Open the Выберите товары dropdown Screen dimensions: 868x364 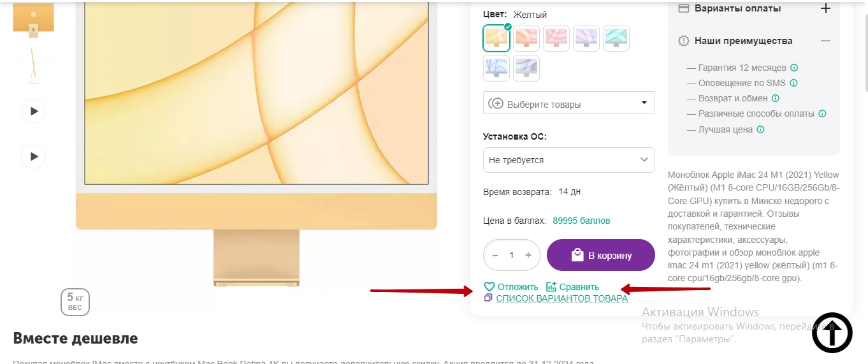[568, 103]
